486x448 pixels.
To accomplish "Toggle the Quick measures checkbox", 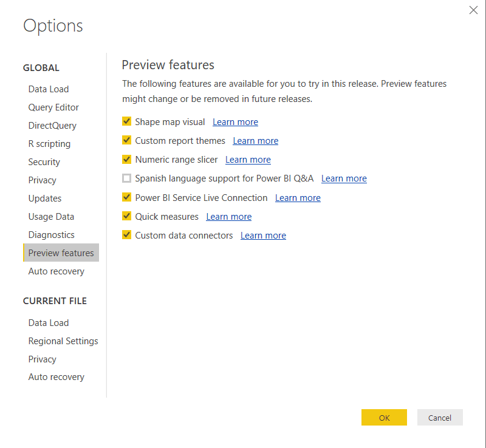I will coord(126,216).
